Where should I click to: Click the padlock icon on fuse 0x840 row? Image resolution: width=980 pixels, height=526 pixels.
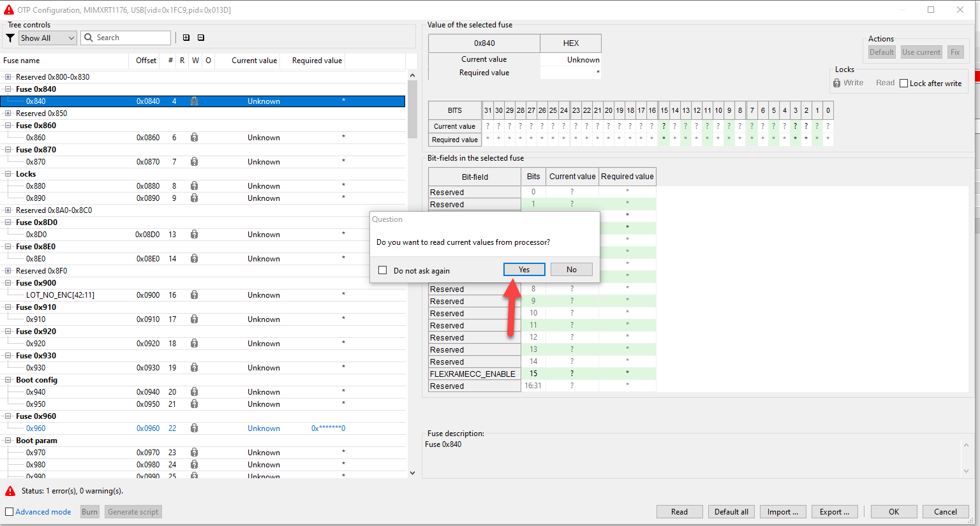pyautogui.click(x=194, y=101)
